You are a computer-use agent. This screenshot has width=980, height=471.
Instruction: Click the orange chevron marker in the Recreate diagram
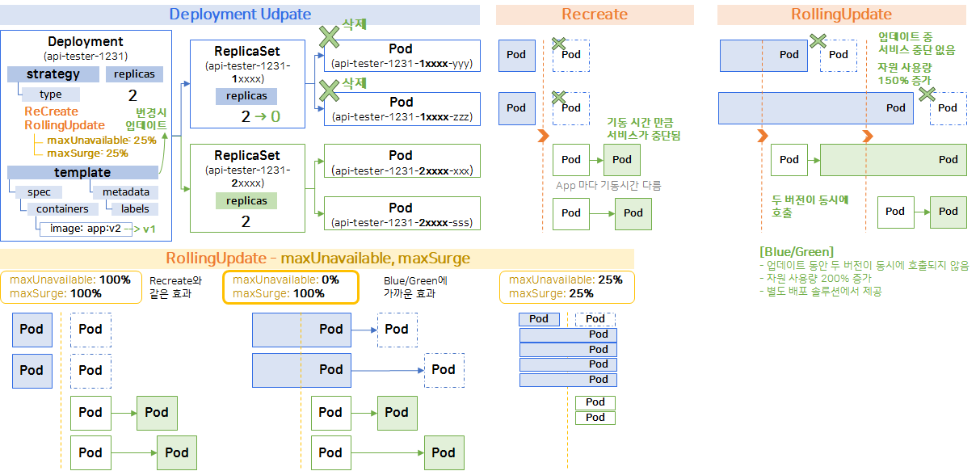[x=543, y=136]
